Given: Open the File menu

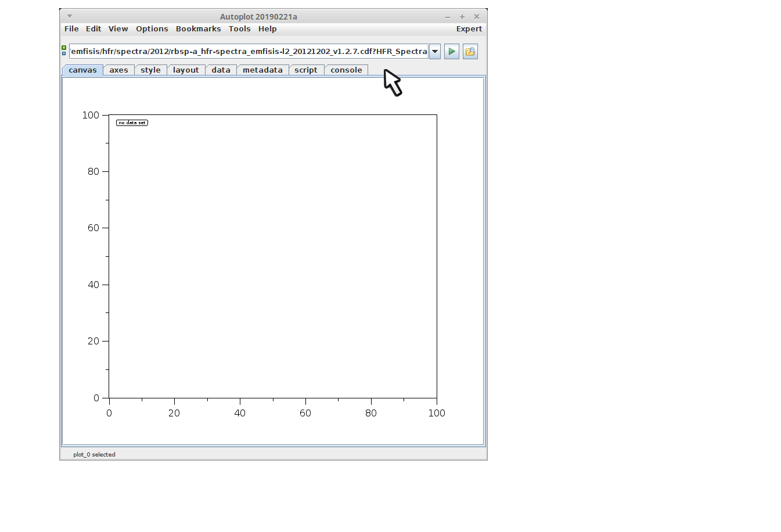Looking at the screenshot, I should click(71, 29).
